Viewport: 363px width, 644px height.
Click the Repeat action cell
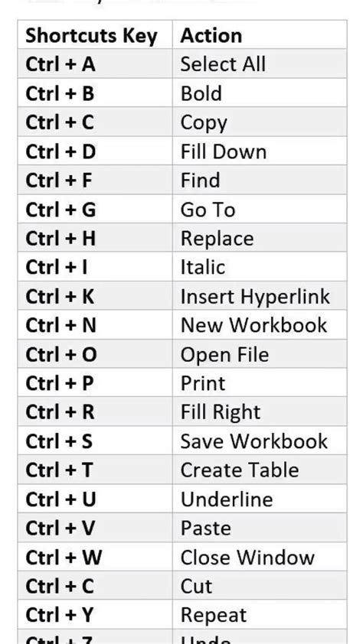click(260, 615)
